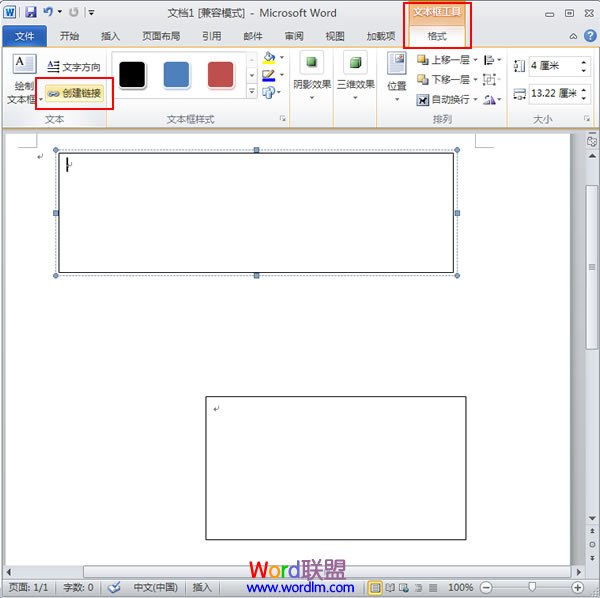The image size is (600, 598).
Task: Toggle the 插入 insert mode indicator
Action: [x=202, y=587]
